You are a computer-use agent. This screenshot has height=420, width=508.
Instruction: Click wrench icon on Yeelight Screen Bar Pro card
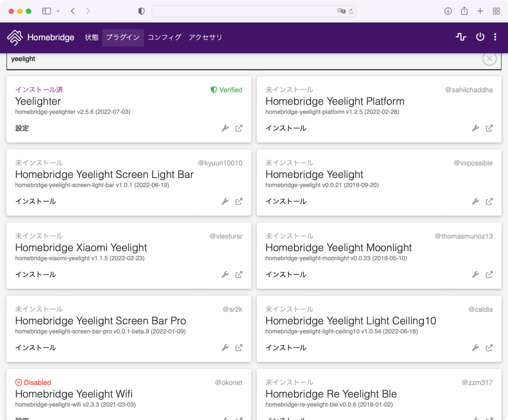(225, 348)
